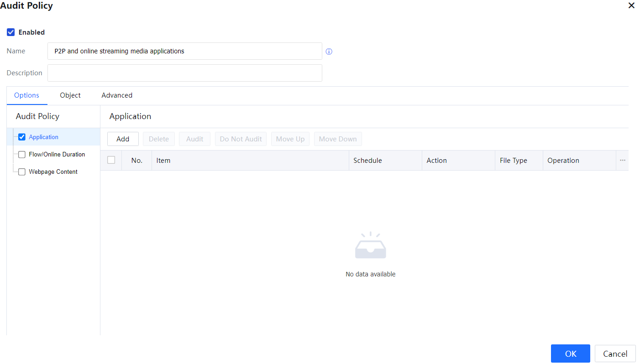640x364 pixels.
Task: Focus the Description text field
Action: point(184,73)
